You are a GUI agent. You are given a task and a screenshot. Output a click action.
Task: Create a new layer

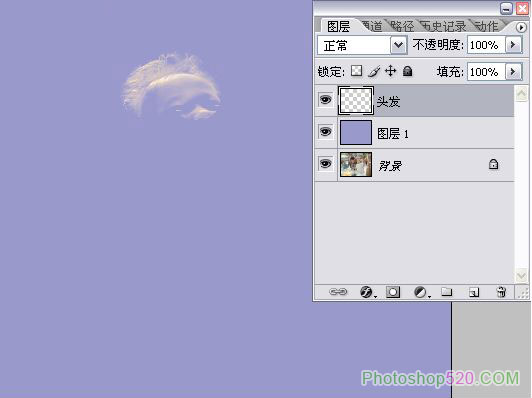tap(474, 292)
